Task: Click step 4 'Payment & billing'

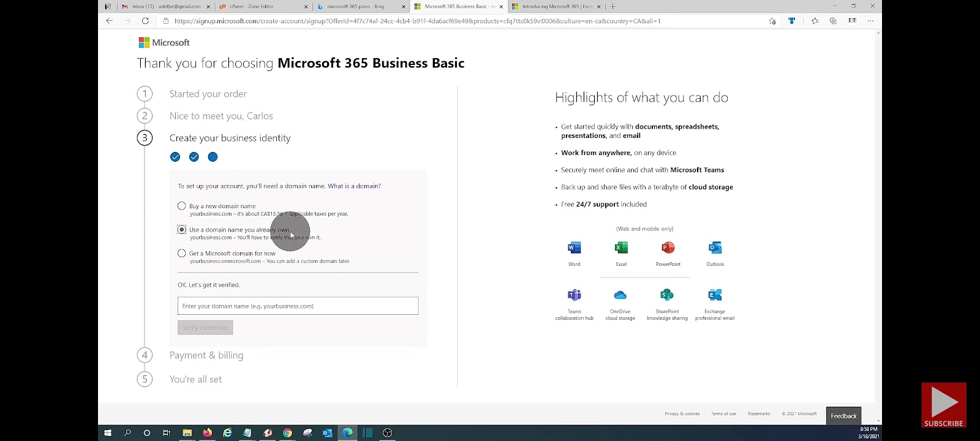Action: click(206, 355)
